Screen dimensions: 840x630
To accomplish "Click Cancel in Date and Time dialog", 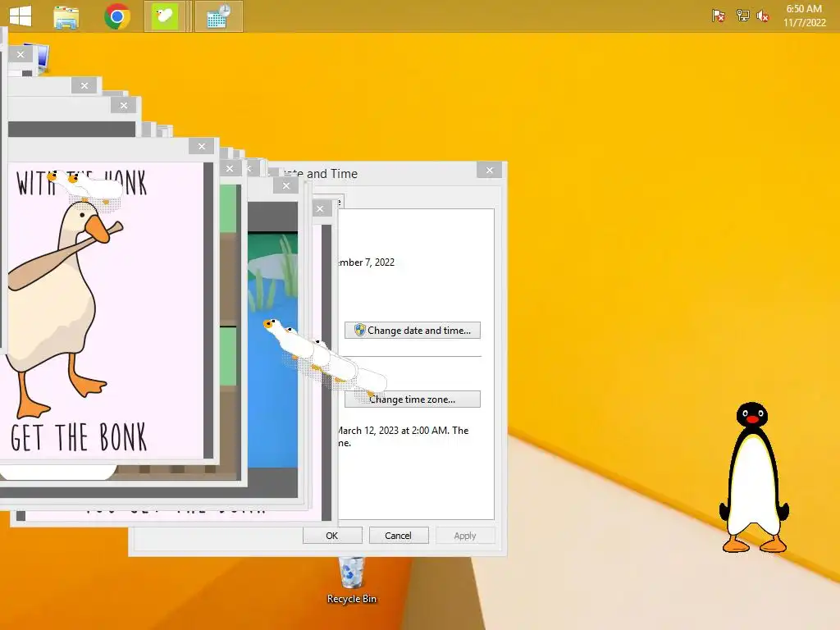I will pyautogui.click(x=398, y=536).
